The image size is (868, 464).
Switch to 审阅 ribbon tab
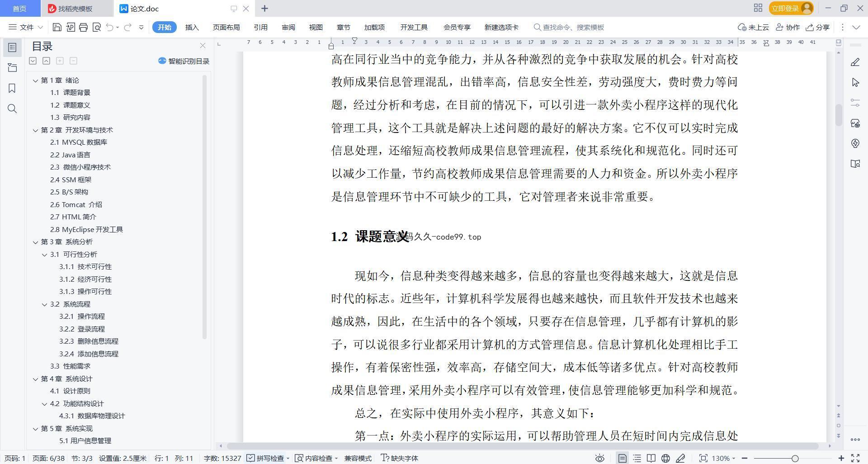[288, 27]
